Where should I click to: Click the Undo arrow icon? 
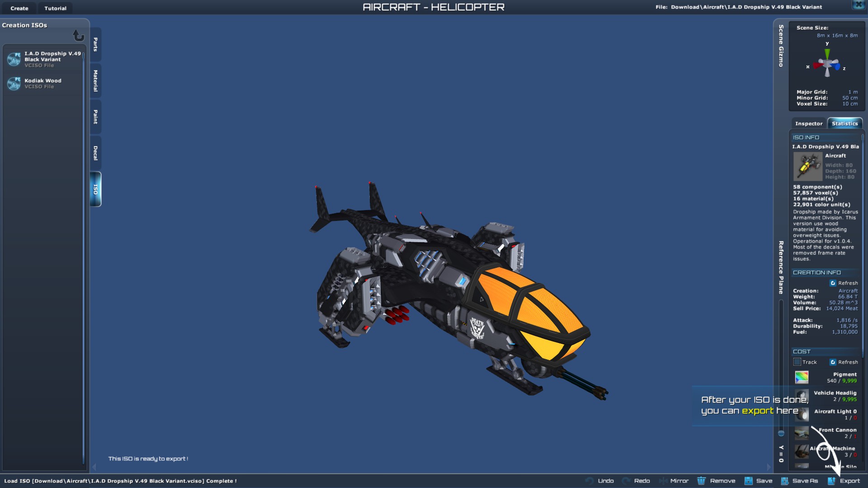590,481
